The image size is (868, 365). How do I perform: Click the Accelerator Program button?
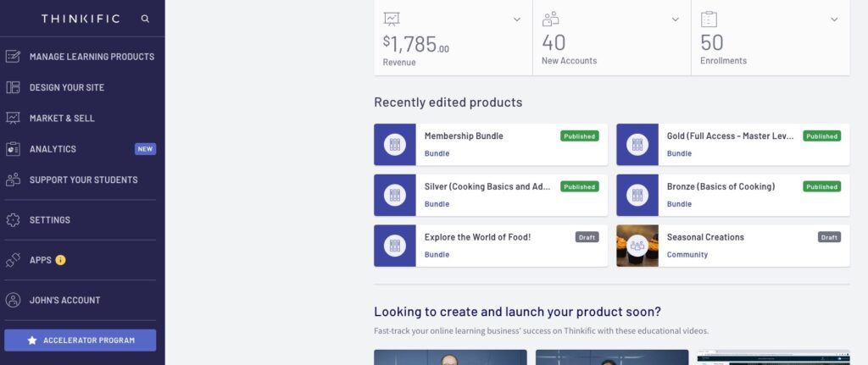[x=81, y=340]
